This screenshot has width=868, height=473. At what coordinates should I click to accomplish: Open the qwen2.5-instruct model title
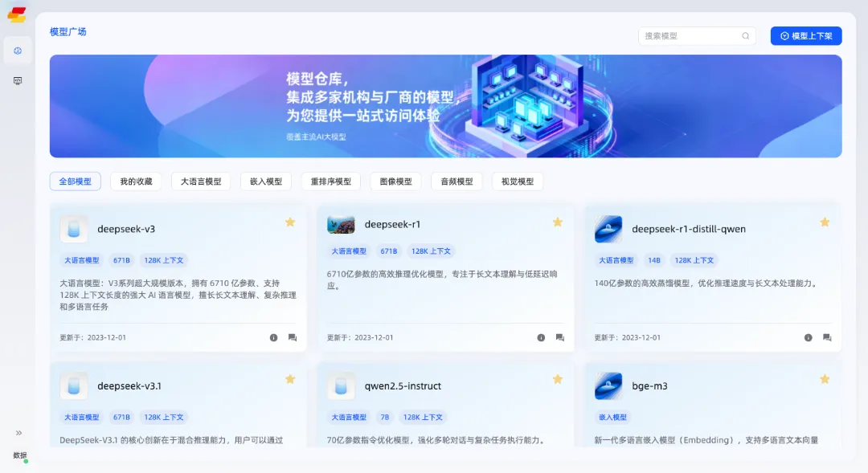click(403, 386)
